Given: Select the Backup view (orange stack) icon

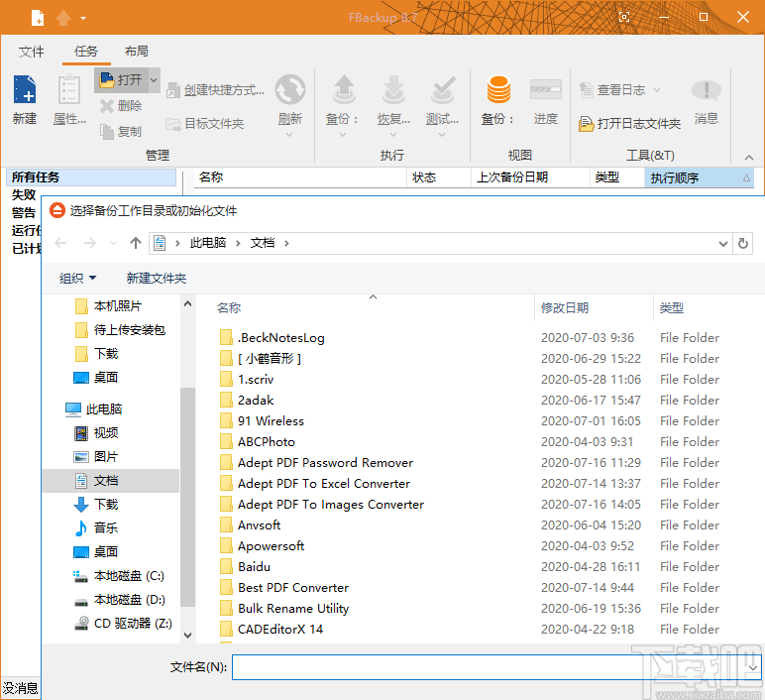Looking at the screenshot, I should [498, 89].
